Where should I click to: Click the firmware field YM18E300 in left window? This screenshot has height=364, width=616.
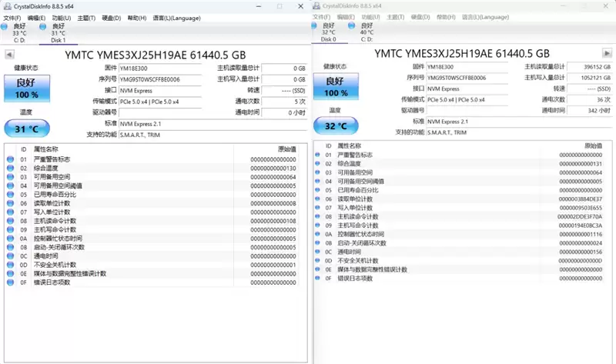pos(160,68)
